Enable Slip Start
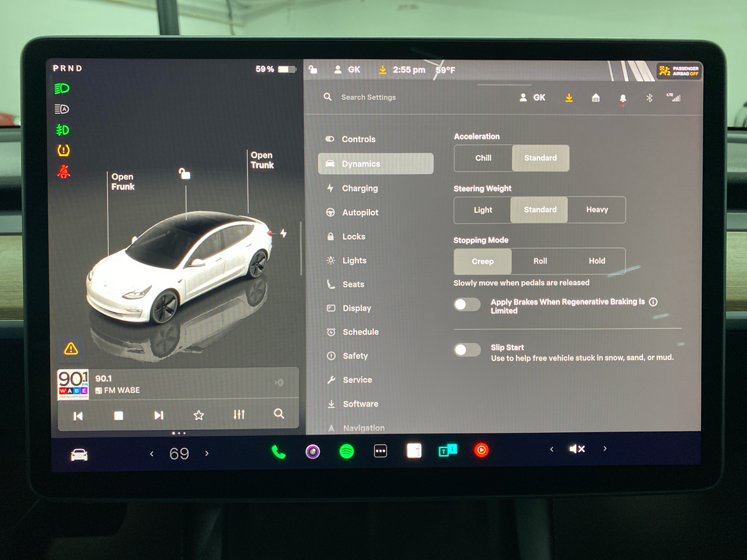Image resolution: width=747 pixels, height=560 pixels. [467, 349]
